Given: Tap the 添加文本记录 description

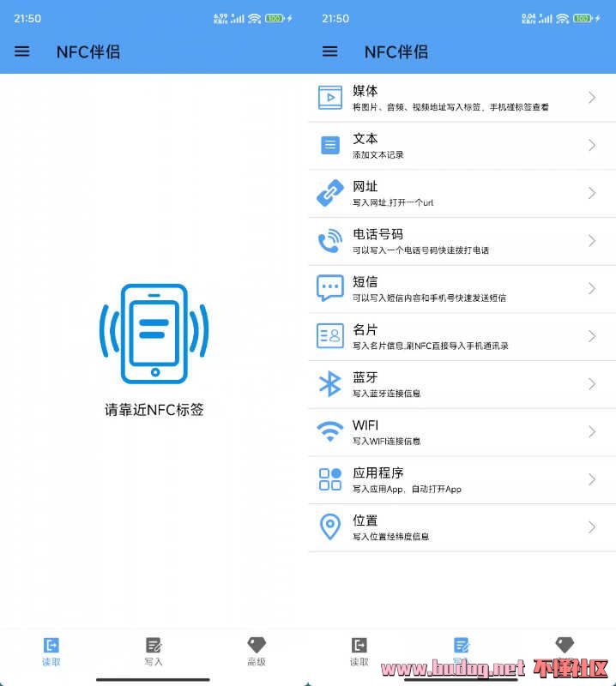Looking at the screenshot, I should tap(377, 155).
